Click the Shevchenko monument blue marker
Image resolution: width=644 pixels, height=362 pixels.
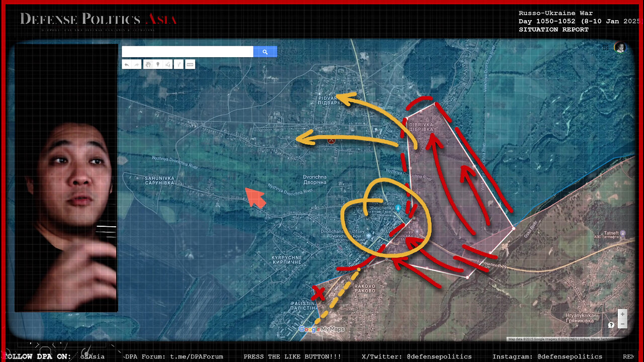coord(398,208)
